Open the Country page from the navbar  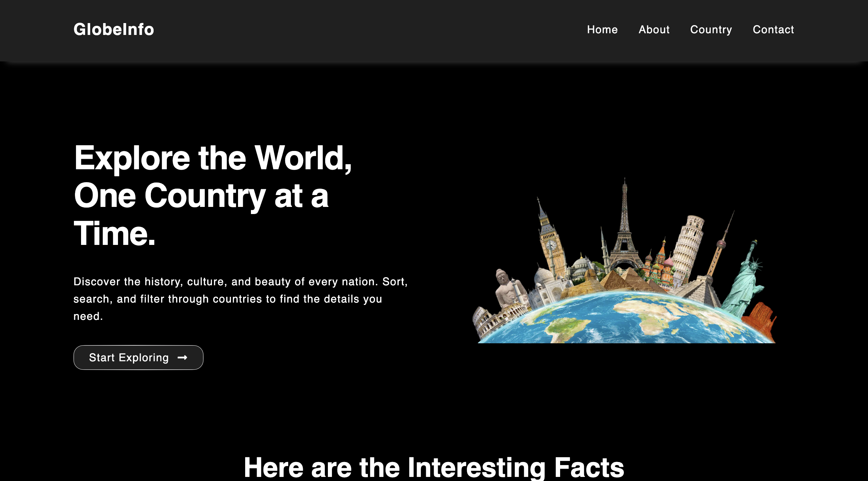[711, 30]
